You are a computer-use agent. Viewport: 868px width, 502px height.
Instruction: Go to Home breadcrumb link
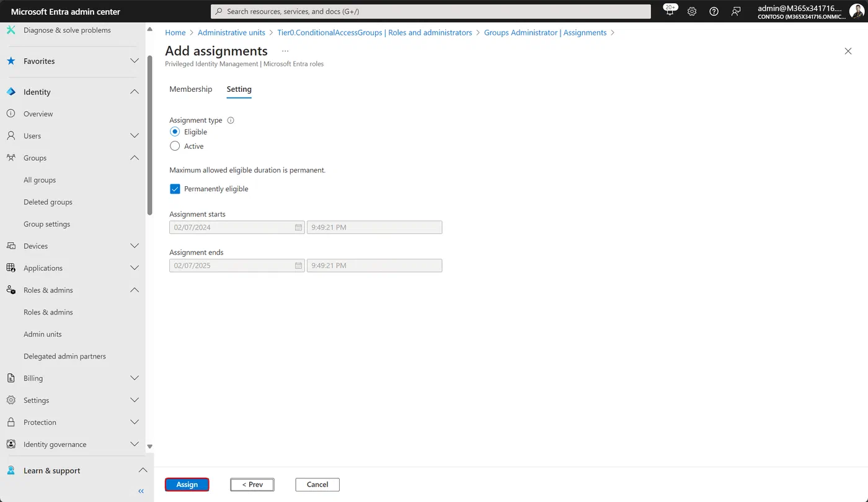point(175,32)
